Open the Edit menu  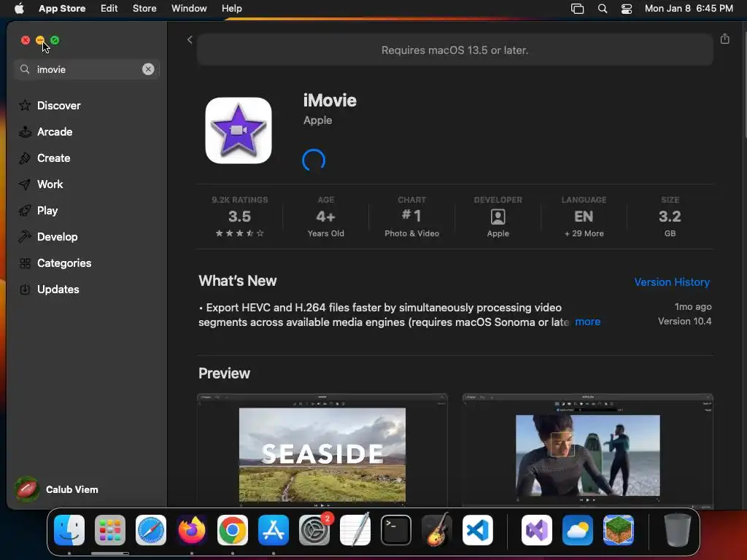tap(109, 8)
